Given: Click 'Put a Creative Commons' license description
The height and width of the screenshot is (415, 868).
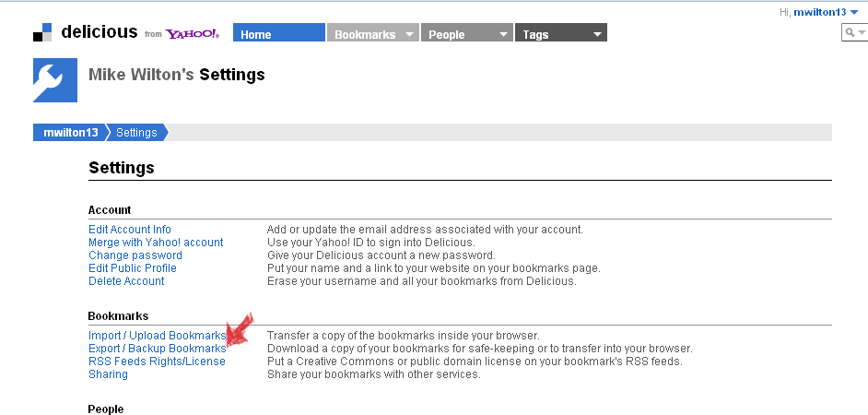Looking at the screenshot, I should pyautogui.click(x=475, y=362).
